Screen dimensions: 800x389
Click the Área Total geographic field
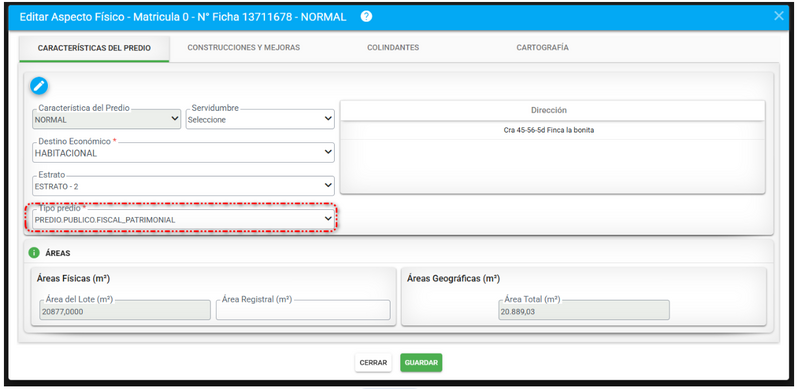tap(584, 310)
